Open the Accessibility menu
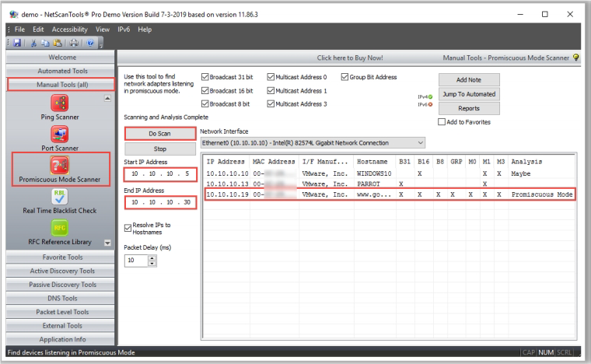 [x=69, y=29]
